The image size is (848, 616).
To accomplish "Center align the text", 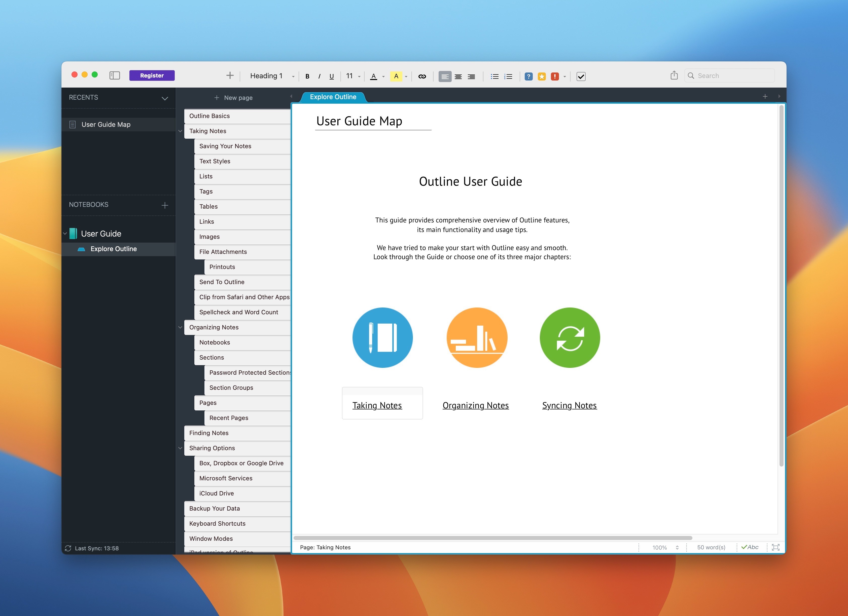I will point(458,76).
